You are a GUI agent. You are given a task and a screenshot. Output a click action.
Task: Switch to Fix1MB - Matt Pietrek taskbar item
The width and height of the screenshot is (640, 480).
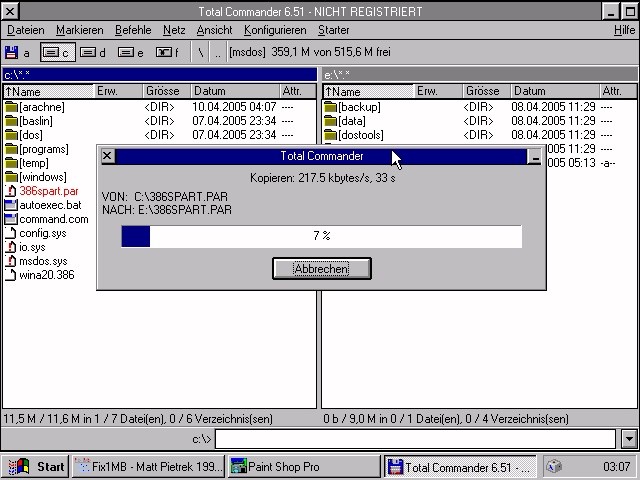[149, 466]
